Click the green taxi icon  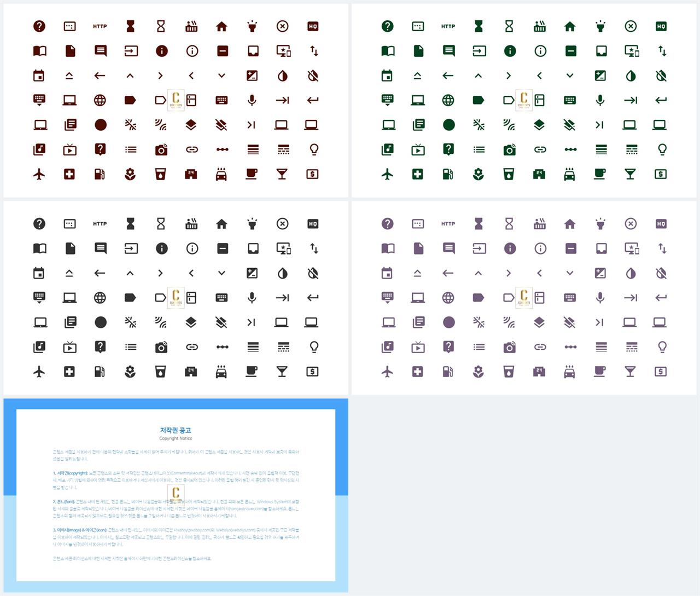coord(570,174)
